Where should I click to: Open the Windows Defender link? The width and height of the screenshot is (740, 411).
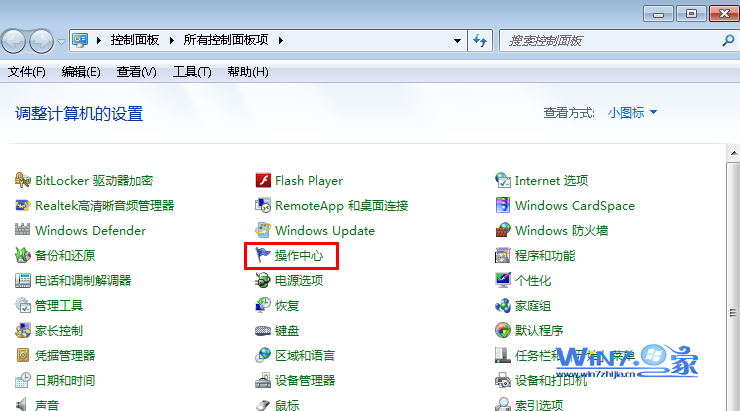click(91, 231)
